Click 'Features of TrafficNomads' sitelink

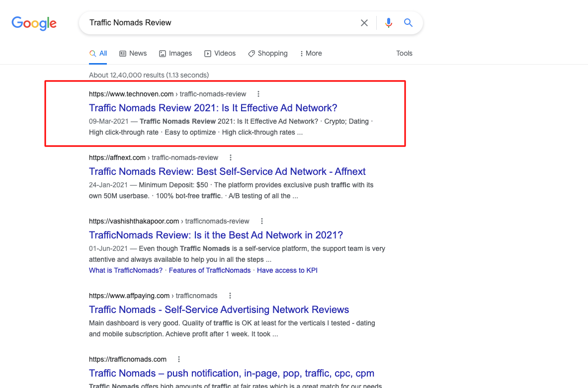(x=209, y=270)
